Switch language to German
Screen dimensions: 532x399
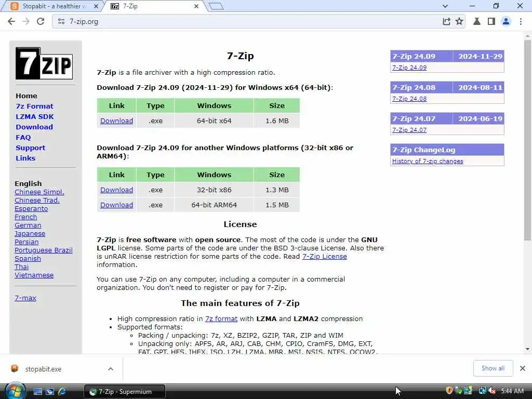[x=28, y=225]
